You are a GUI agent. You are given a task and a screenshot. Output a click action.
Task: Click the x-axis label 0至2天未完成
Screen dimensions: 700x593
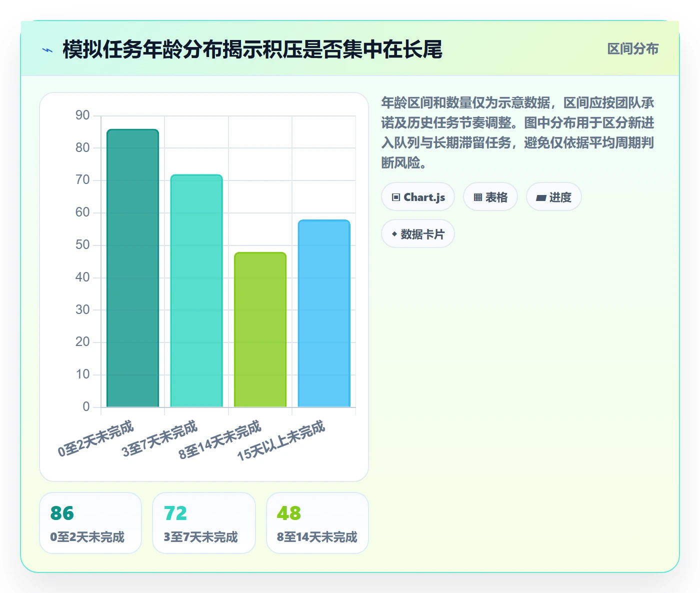coord(96,438)
